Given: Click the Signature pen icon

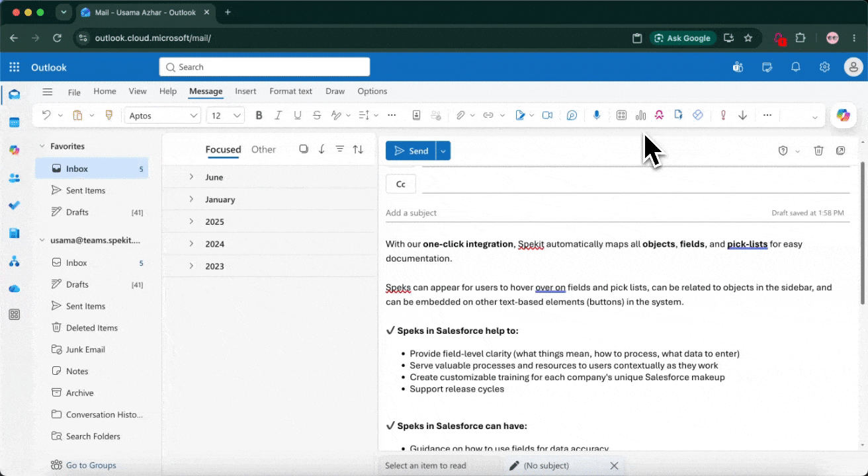Looking at the screenshot, I should (520, 116).
